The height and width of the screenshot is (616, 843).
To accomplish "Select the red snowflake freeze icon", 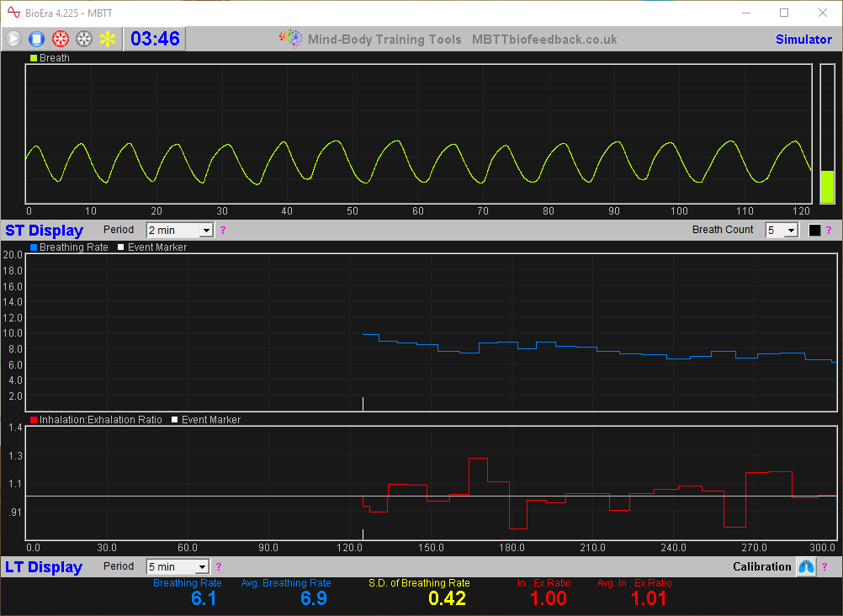I will [59, 38].
